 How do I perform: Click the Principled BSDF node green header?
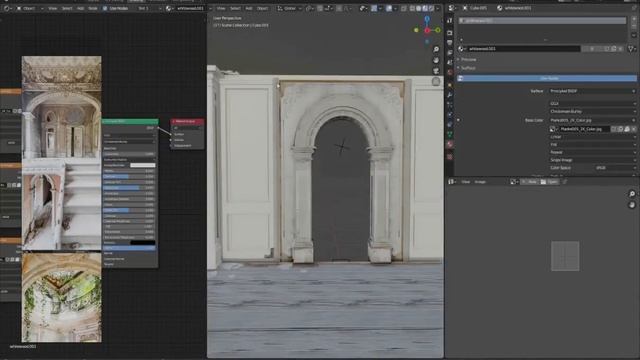[130, 121]
